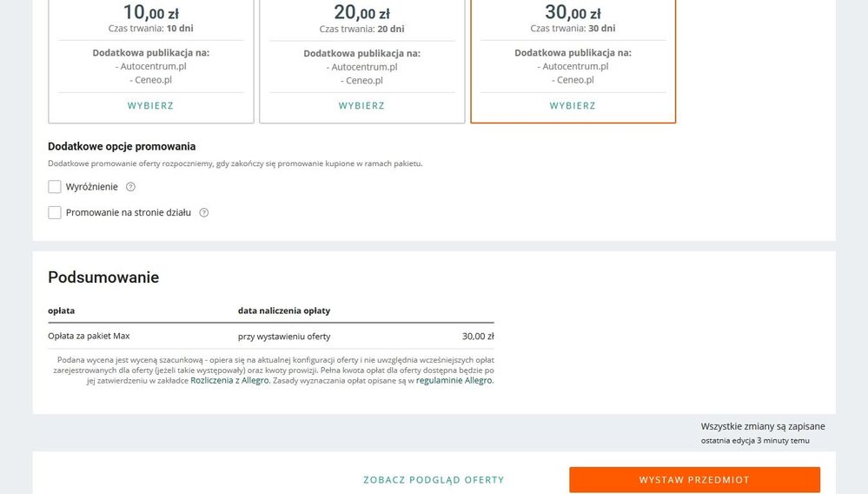Open help tooltip for Promowanie na stronie działu
The image size is (868, 494).
pos(204,213)
